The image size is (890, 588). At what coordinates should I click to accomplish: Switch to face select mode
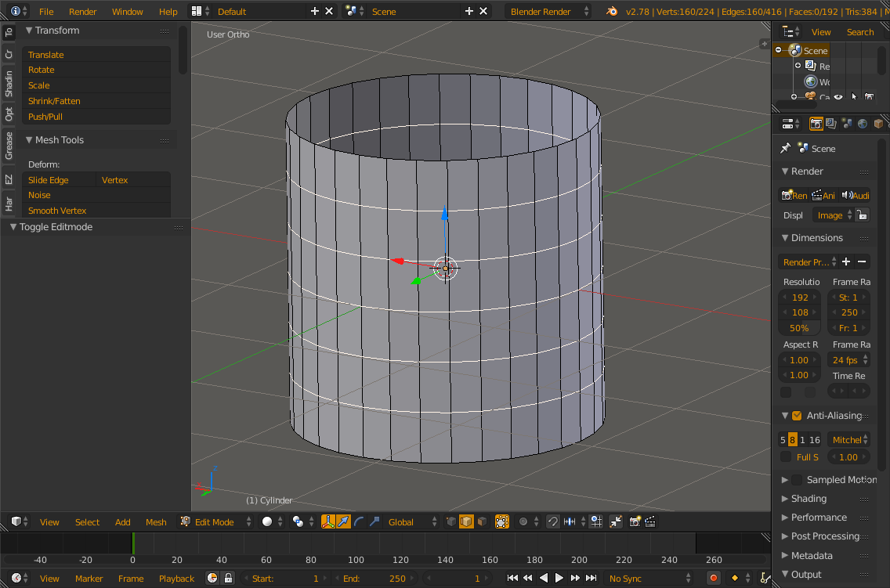(x=481, y=521)
